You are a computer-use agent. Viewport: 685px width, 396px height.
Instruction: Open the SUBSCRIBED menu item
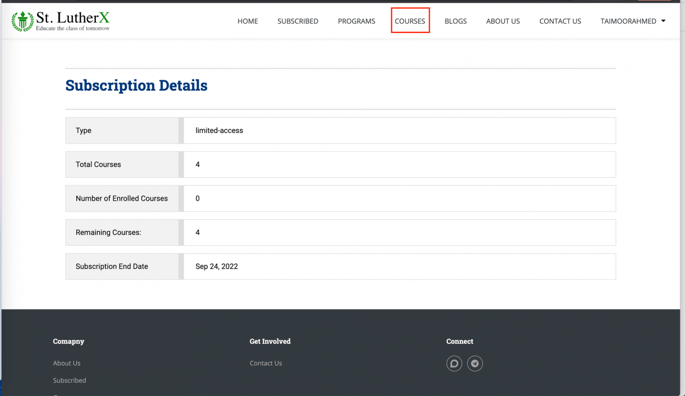298,21
